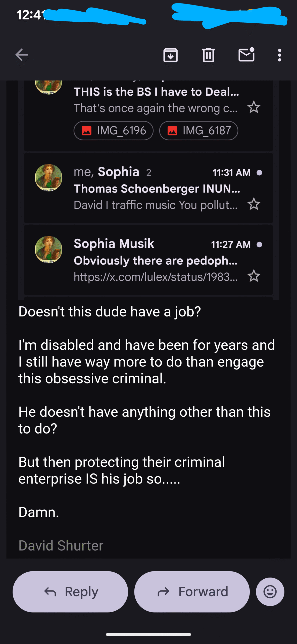The width and height of the screenshot is (297, 644).
Task: Star the 'THIS is the BS' email
Action: click(x=254, y=107)
